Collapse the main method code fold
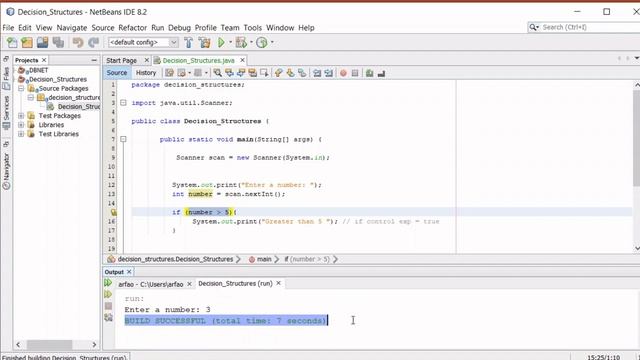Viewport: 640px width, 360px height. [123, 140]
